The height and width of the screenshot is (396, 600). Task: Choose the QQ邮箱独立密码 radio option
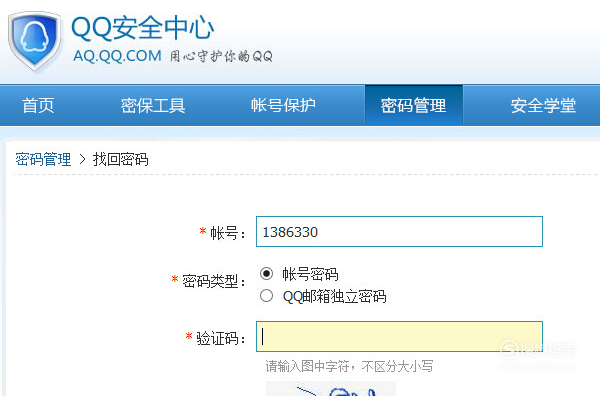pos(266,296)
